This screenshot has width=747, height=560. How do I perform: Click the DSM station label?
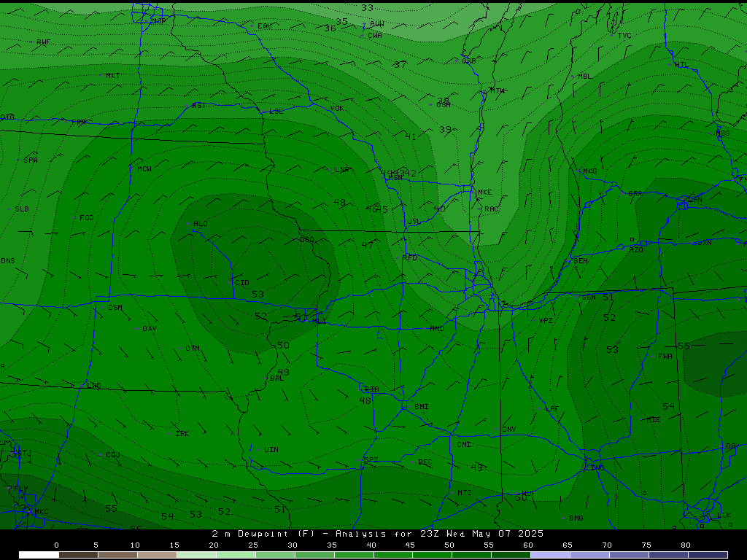115,307
